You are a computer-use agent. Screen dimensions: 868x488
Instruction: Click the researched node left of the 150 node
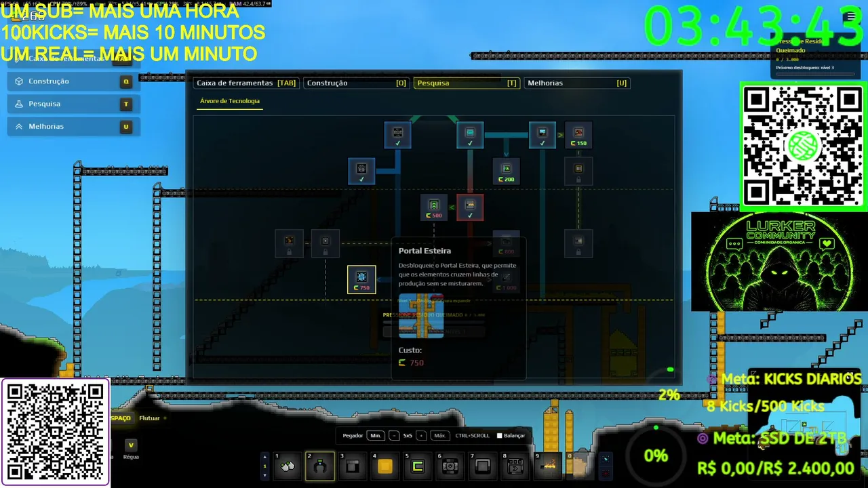click(x=542, y=135)
